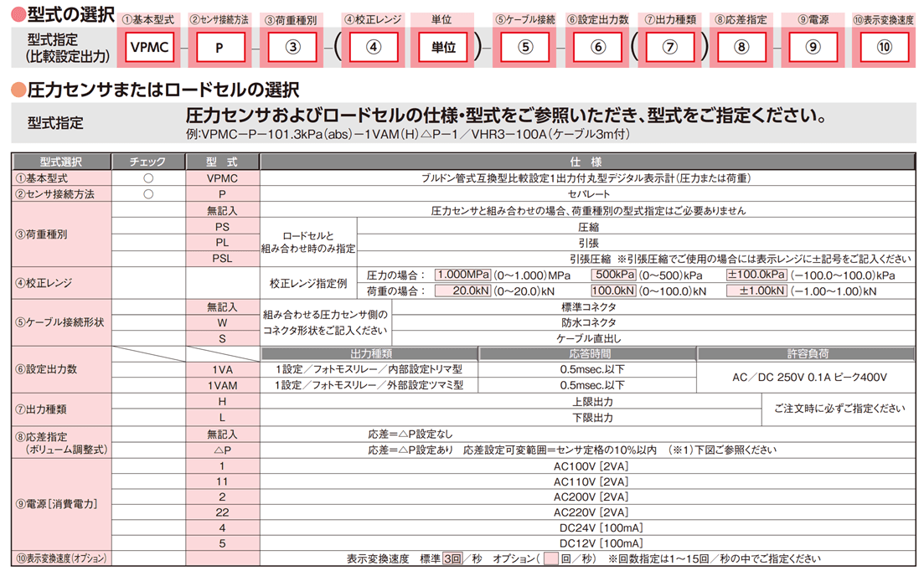Screen dimensions: 924x571
Task: Click the AC220V [2VA] power cell
Action: pos(587,512)
